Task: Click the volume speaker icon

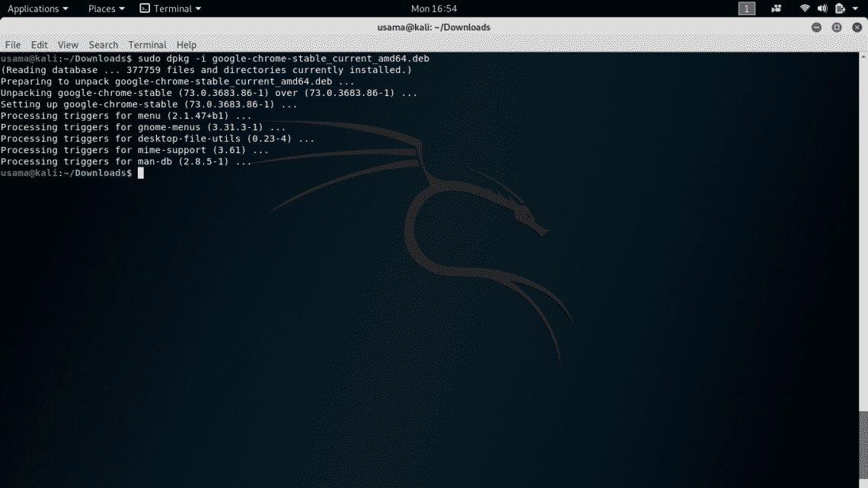Action: (822, 9)
